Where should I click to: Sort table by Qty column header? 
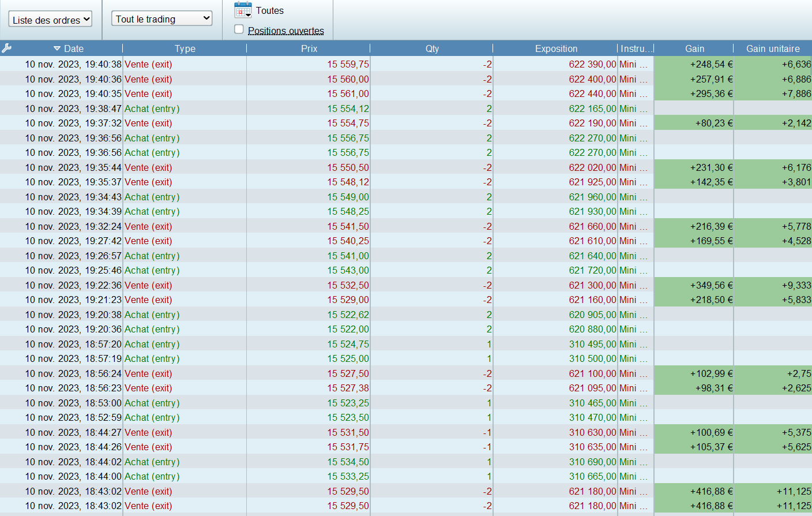[432, 48]
